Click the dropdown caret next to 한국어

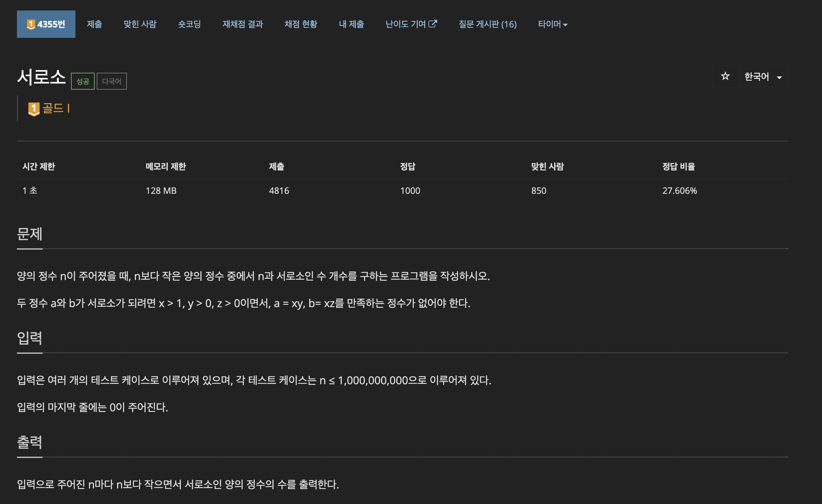point(779,77)
